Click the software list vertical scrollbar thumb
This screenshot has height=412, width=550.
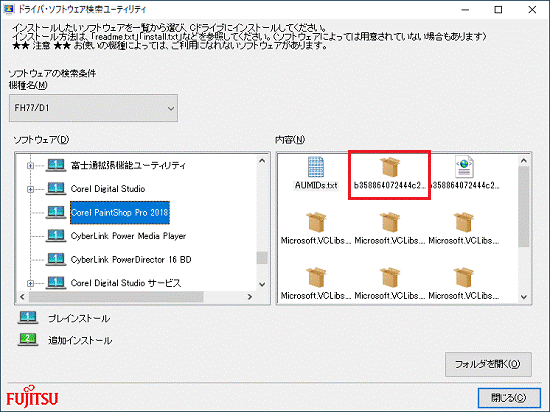[262, 258]
